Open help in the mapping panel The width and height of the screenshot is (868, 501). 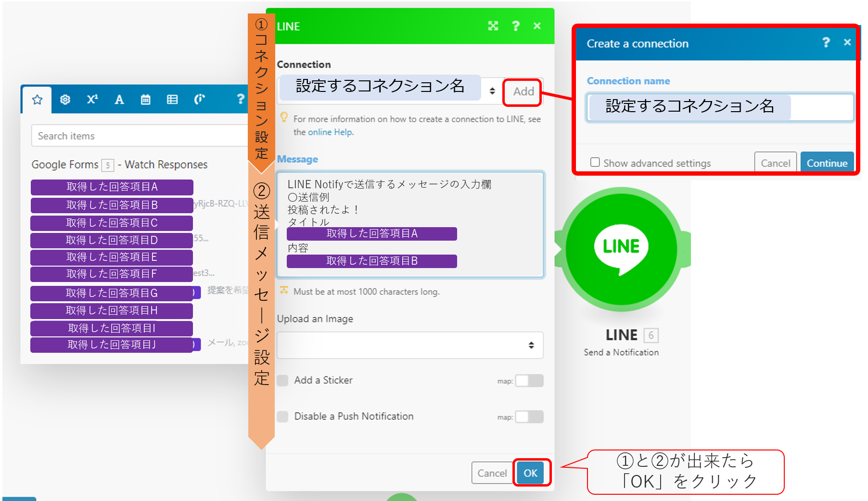click(x=241, y=99)
